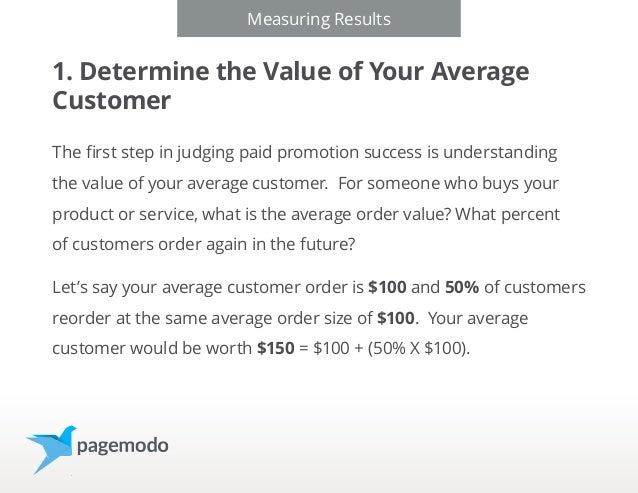
Task: Click the first bold $100 amount
Action: click(387, 287)
